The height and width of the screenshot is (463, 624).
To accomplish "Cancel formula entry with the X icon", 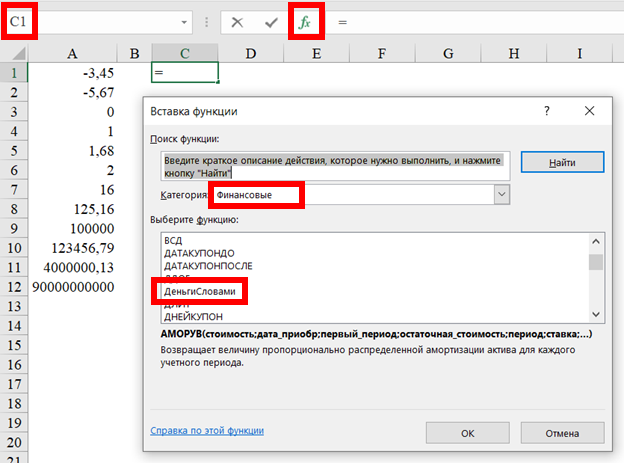I will 237,22.
